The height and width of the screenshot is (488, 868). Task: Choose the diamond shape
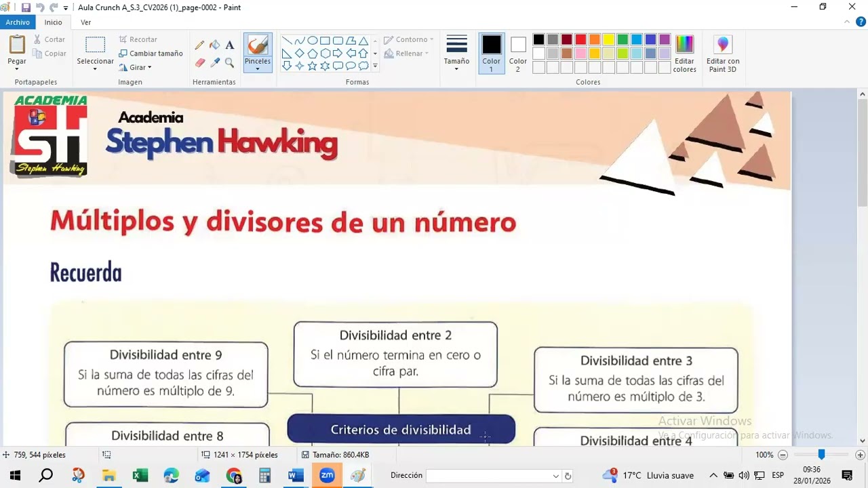[x=300, y=54]
